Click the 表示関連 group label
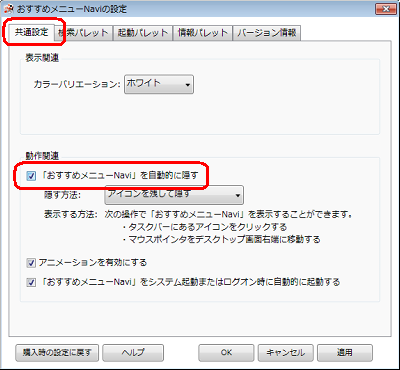This screenshot has height=370, width=400. [42, 58]
